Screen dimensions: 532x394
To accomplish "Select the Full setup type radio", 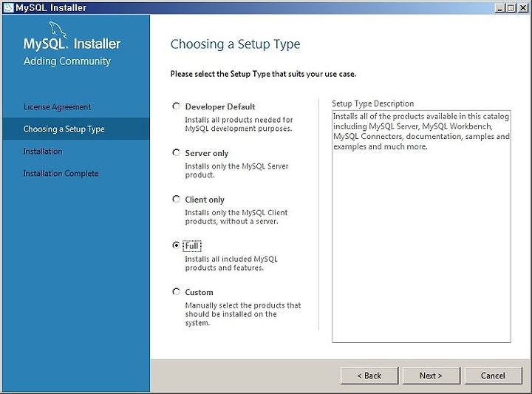I will (176, 245).
